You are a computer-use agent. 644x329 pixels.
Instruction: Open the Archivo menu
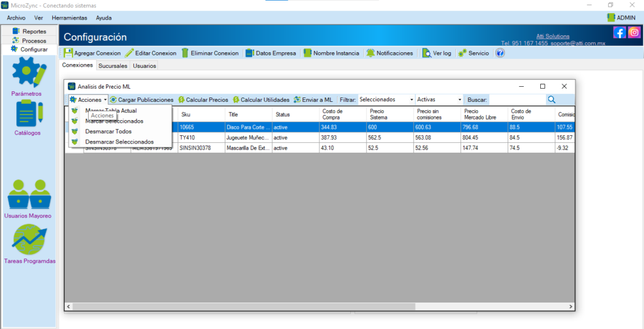click(16, 18)
